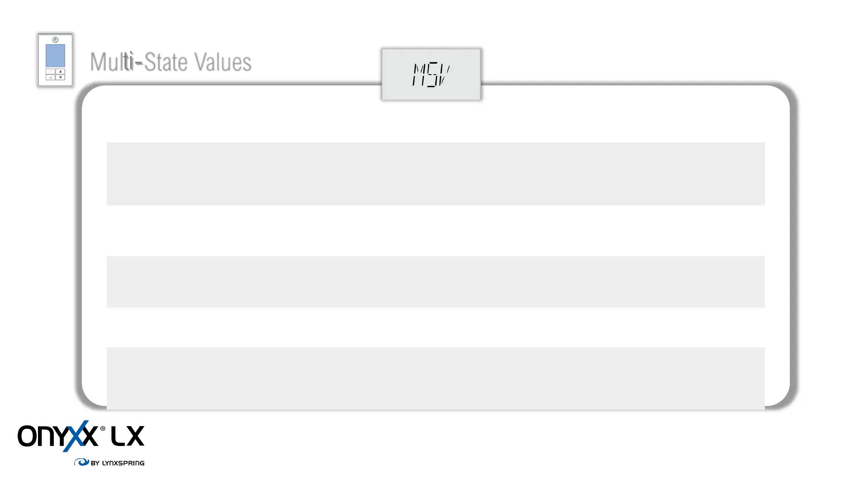The height and width of the screenshot is (488, 868).
Task: Select the up arrow thermostat key
Action: [61, 71]
